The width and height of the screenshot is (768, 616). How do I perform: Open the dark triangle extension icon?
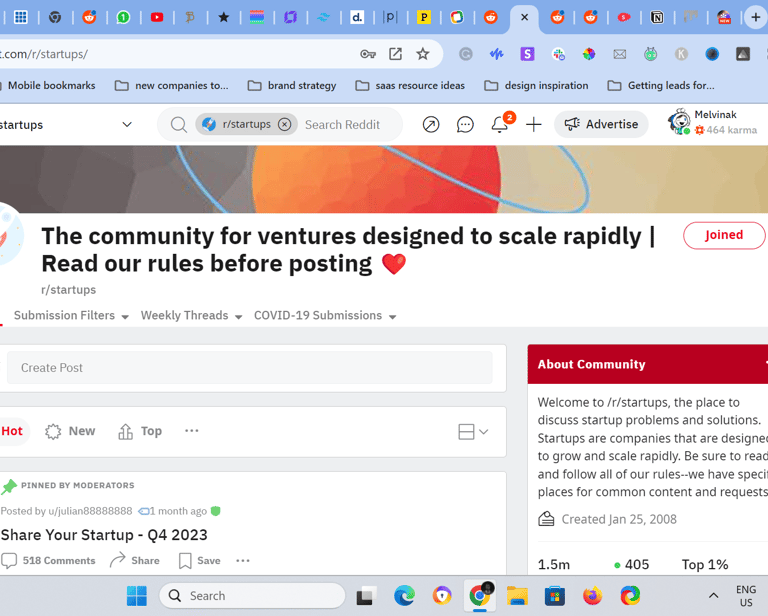pyautogui.click(x=743, y=54)
